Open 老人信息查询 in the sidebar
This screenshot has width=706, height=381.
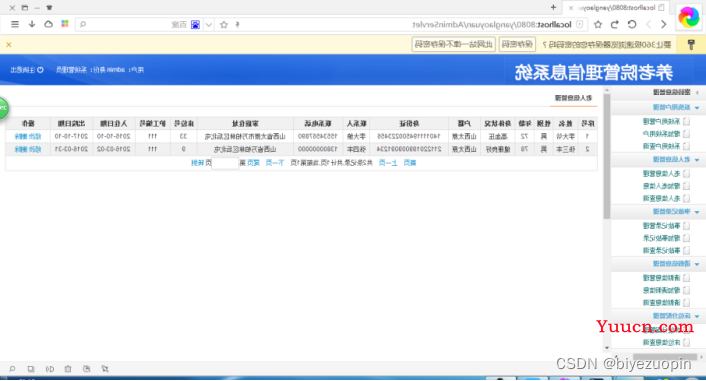[x=661, y=198]
